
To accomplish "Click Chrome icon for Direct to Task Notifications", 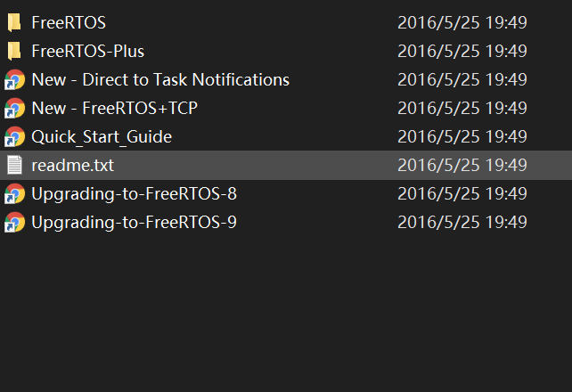I will 14,79.
